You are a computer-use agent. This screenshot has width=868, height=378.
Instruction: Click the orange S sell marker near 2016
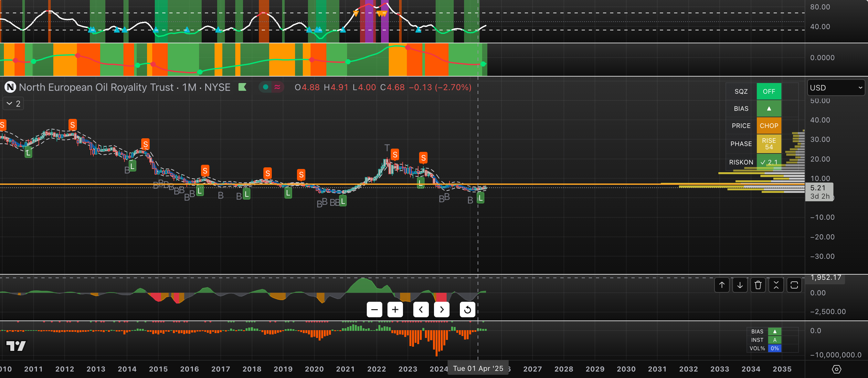coord(205,171)
